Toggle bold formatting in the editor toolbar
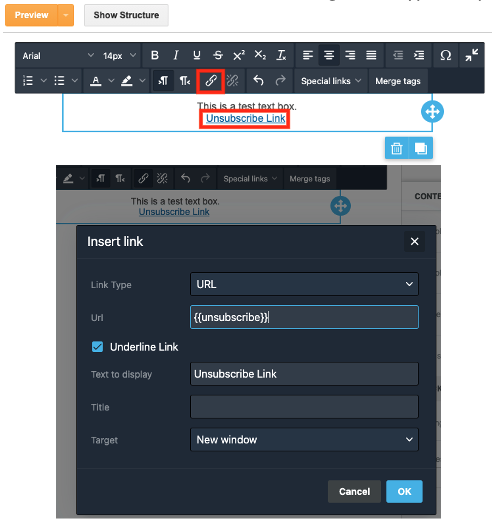Image resolution: width=493 pixels, height=523 pixels. [x=154, y=55]
